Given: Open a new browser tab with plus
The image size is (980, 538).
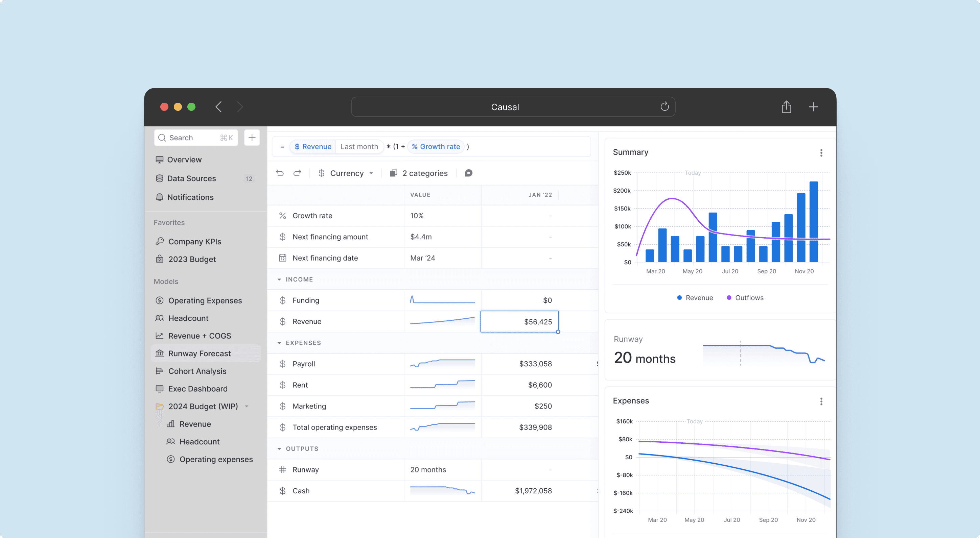Looking at the screenshot, I should click(813, 107).
